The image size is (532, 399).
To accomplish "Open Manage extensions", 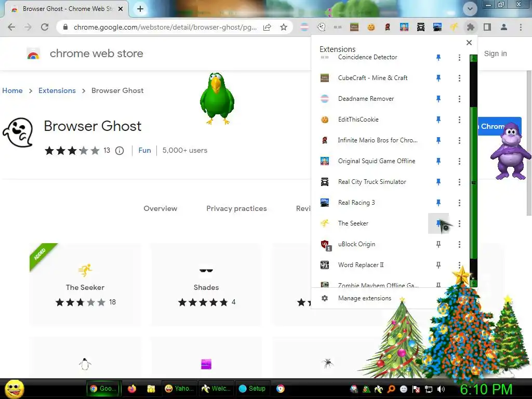I will 364,298.
